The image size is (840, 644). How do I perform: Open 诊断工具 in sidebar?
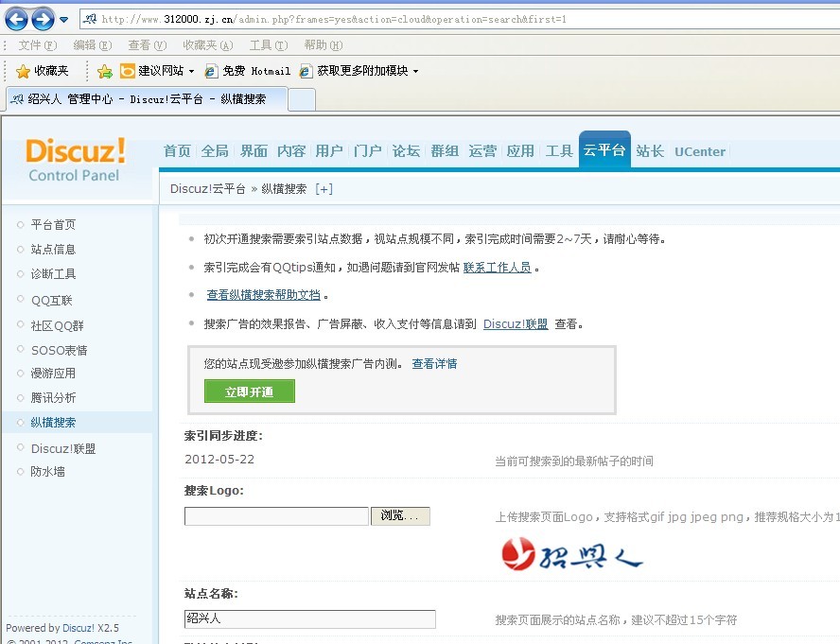pos(53,274)
